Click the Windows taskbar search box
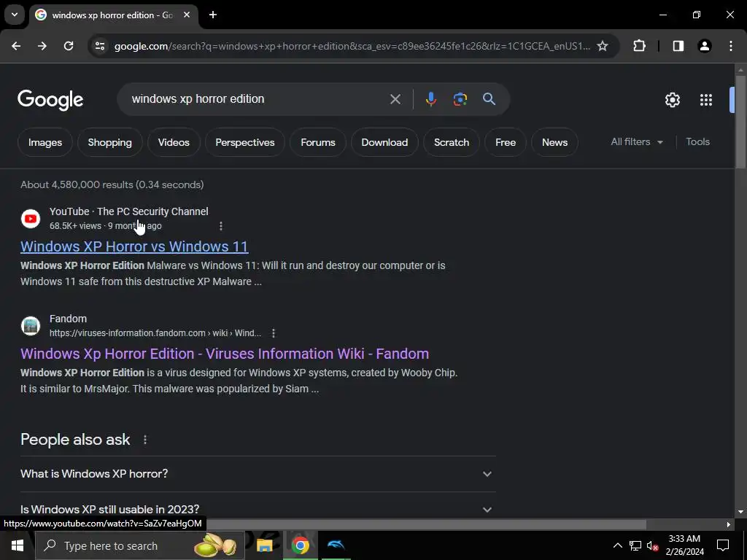The image size is (747, 560). (140, 545)
